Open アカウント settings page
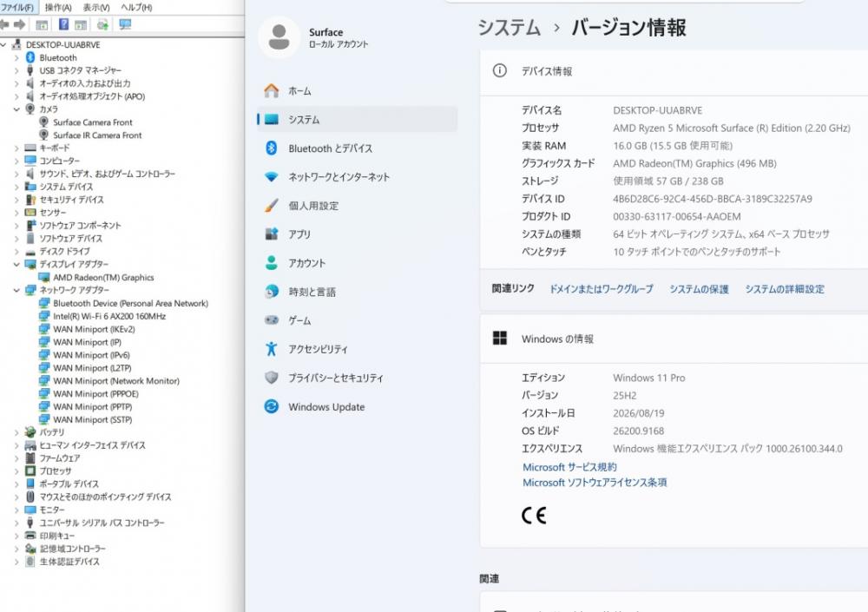Screen dimensions: 868x612 357,263
